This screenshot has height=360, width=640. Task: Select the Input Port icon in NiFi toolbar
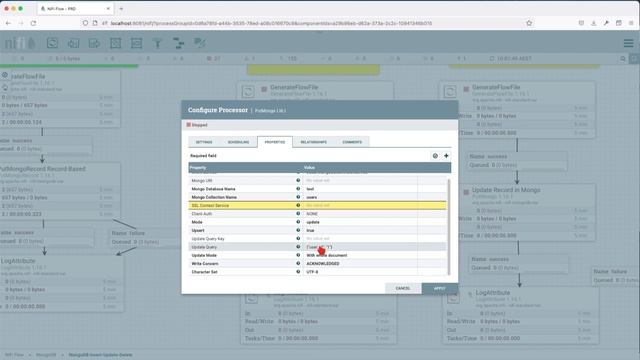click(x=73, y=43)
